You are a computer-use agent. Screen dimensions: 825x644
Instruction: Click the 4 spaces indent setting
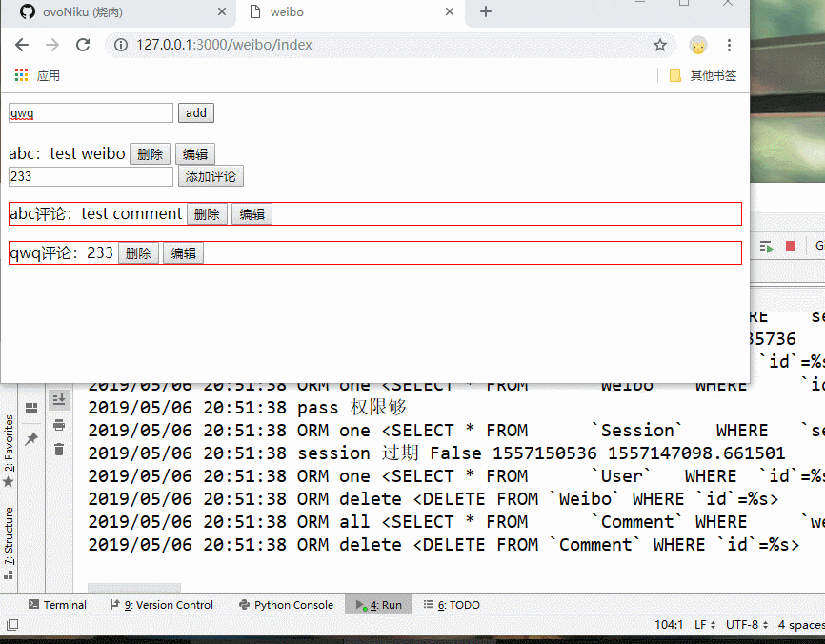801,625
